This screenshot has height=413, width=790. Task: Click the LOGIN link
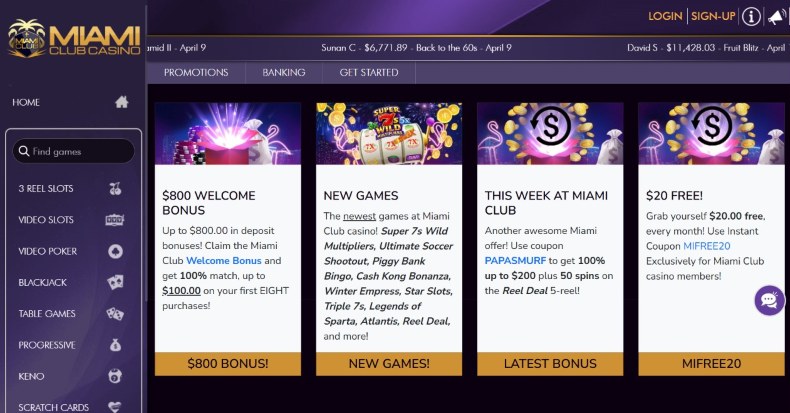665,16
